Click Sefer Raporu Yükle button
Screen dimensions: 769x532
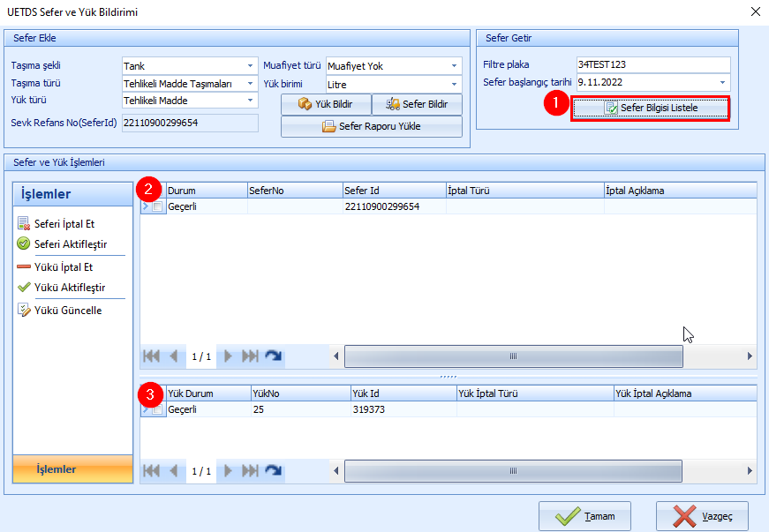[x=372, y=126]
